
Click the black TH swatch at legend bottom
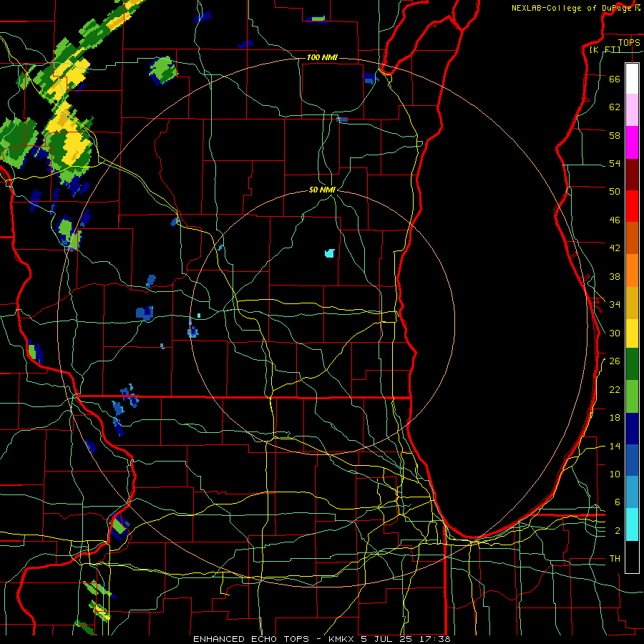(x=632, y=557)
